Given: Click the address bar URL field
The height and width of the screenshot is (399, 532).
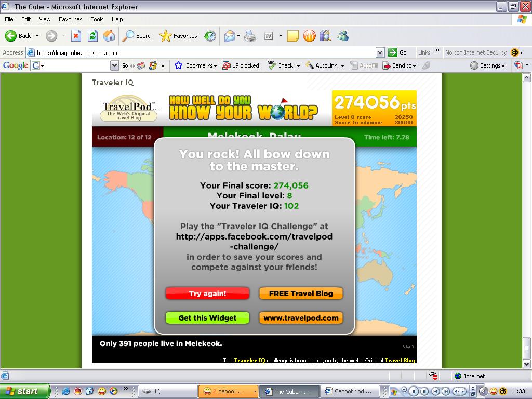Looking at the screenshot, I should (x=201, y=52).
